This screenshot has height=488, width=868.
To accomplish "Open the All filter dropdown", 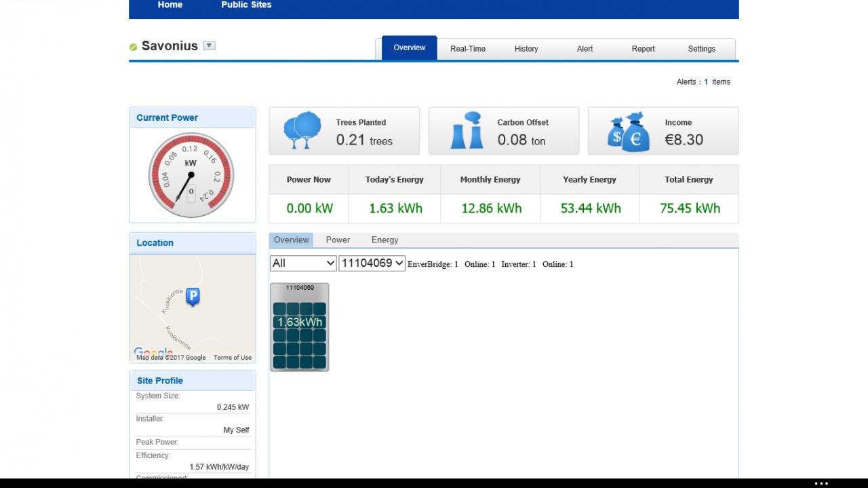I will click(x=303, y=263).
